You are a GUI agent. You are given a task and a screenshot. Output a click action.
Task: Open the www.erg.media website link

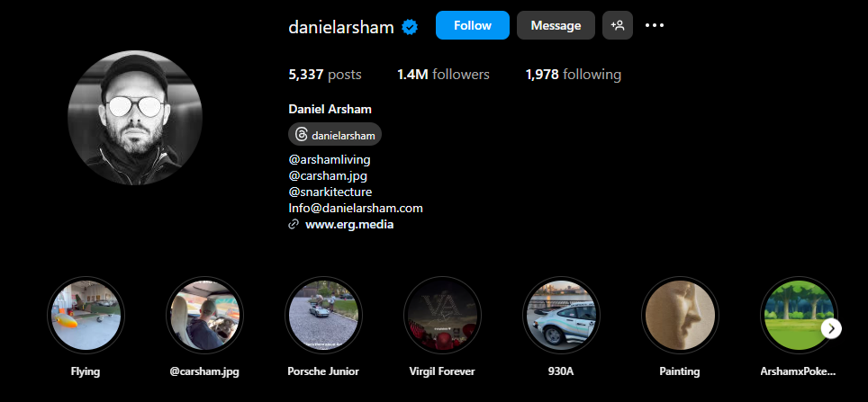(349, 225)
